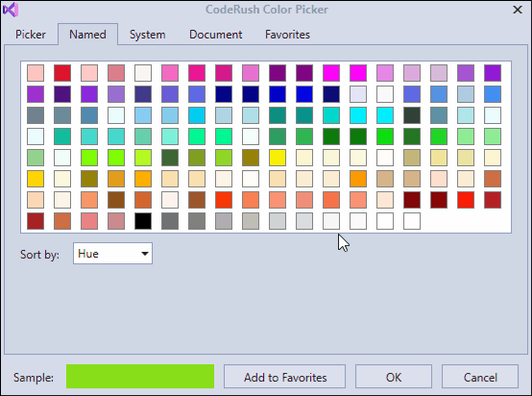Click the Add to Favorites button
Image resolution: width=532 pixels, height=396 pixels.
tap(284, 377)
